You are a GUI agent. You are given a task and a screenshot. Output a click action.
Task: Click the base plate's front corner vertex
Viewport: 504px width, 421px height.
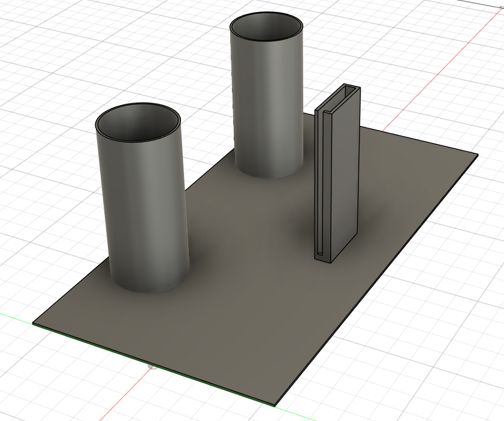coord(276,406)
